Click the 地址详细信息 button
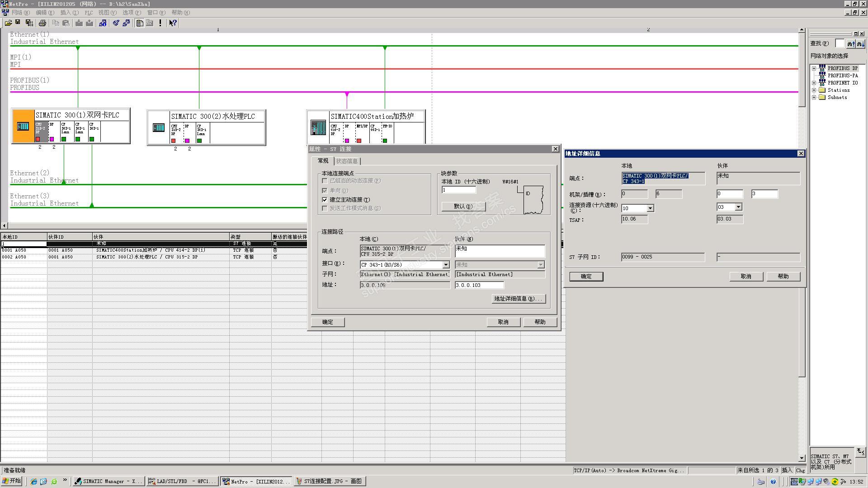Viewport: 868px width, 488px height. (x=518, y=299)
